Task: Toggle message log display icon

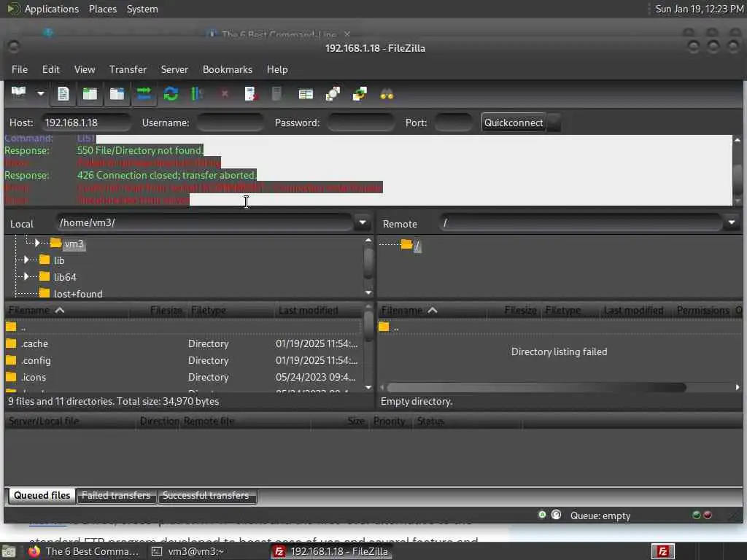Action: [63, 93]
